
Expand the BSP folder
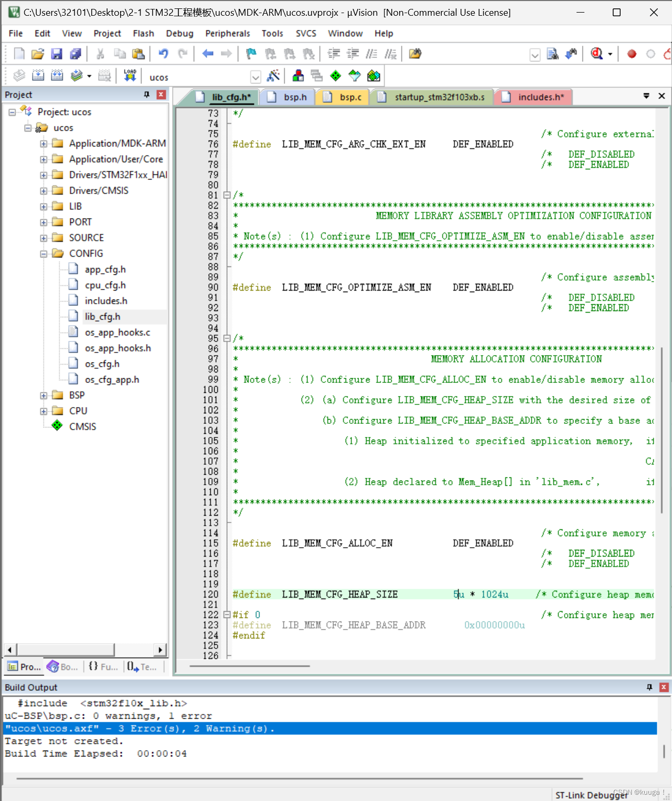pos(44,396)
